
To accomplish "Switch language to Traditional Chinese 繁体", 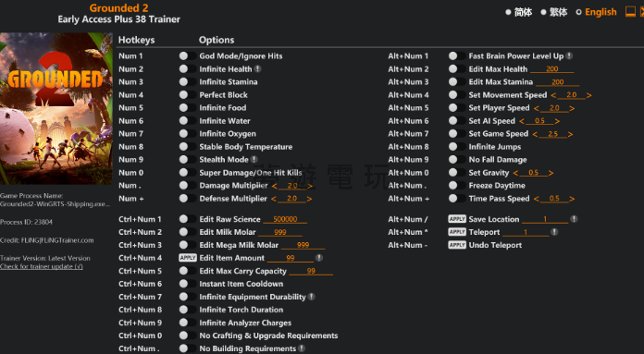I will tap(554, 12).
